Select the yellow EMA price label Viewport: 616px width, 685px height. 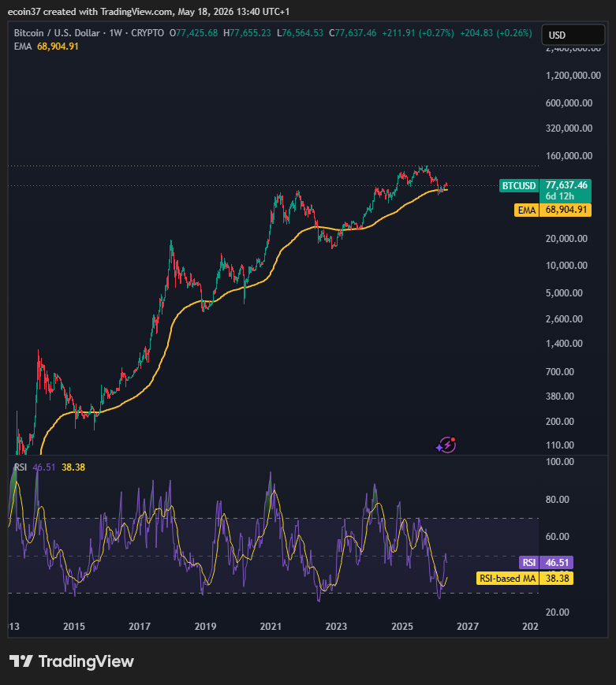pos(553,210)
